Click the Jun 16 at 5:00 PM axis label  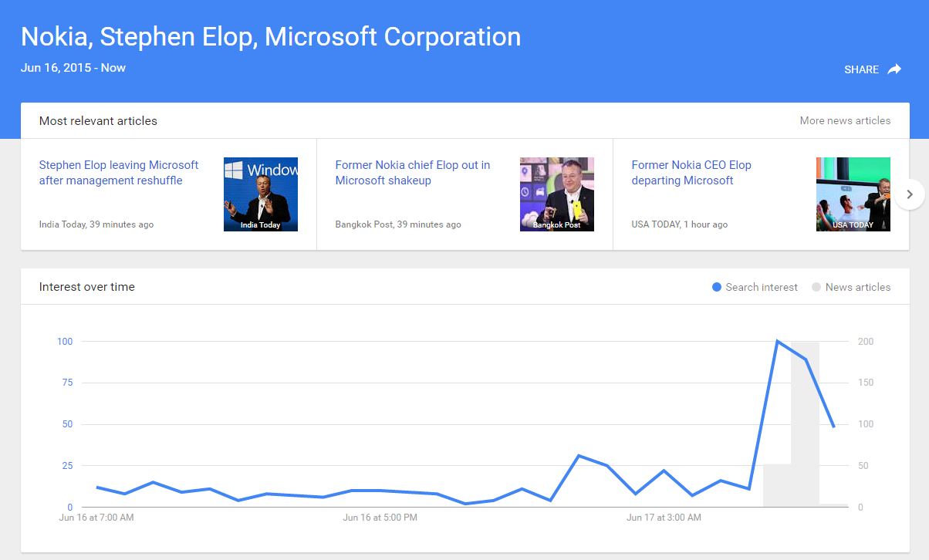pos(380,518)
